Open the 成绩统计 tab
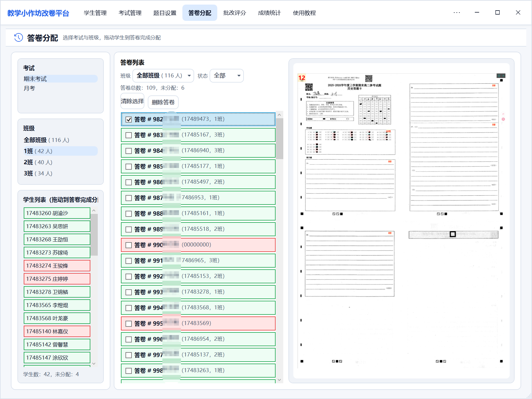The height and width of the screenshot is (399, 532). coord(269,13)
